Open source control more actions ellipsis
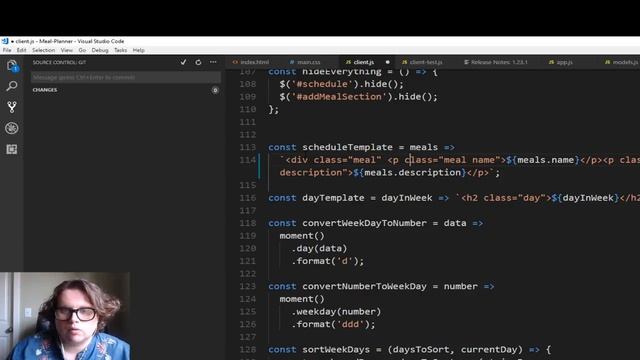 click(213, 62)
